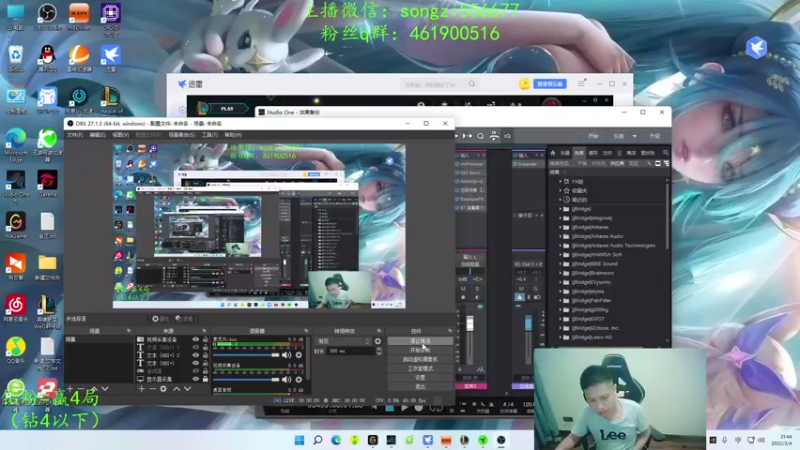Screen dimensions: 800x450
Task: Open Edge from the taskbar
Action: (336, 440)
